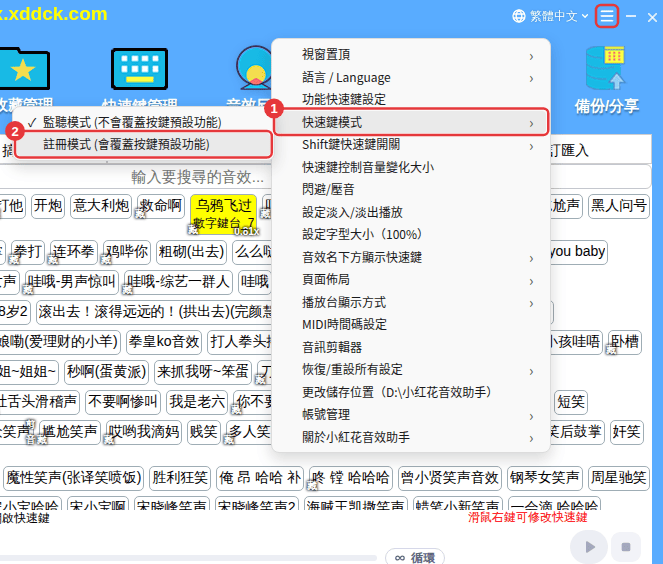Choose 閃避/壓音 menu item
663x564 pixels.
[x=411, y=189]
